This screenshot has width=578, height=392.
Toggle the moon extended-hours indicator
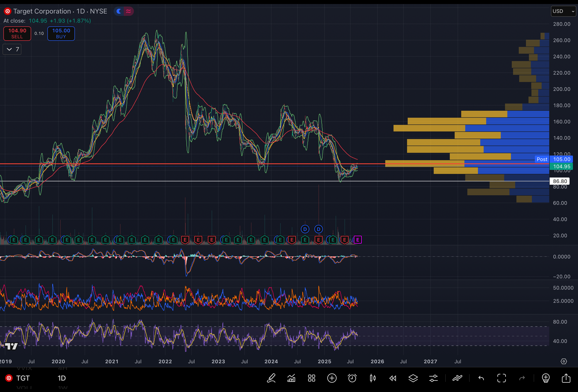pyautogui.click(x=119, y=11)
